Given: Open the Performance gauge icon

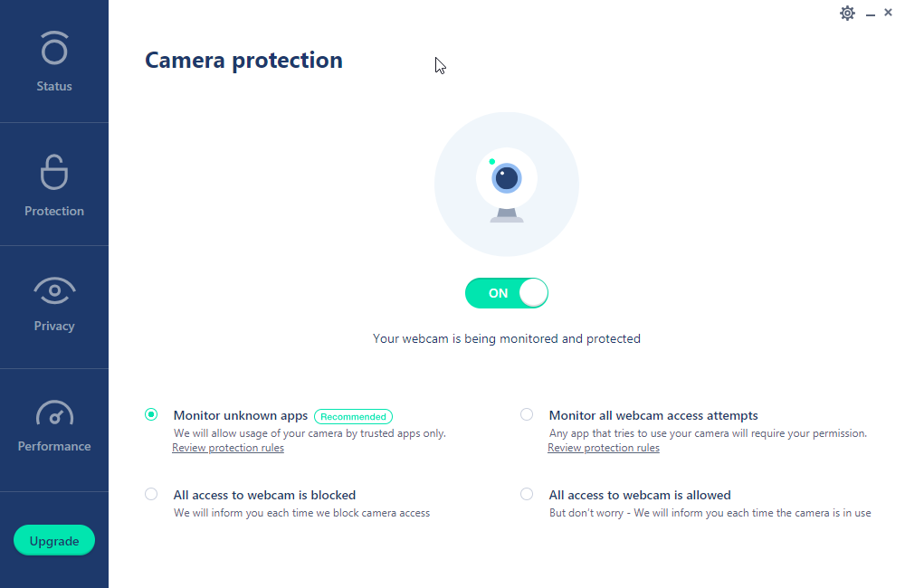Looking at the screenshot, I should (x=54, y=413).
